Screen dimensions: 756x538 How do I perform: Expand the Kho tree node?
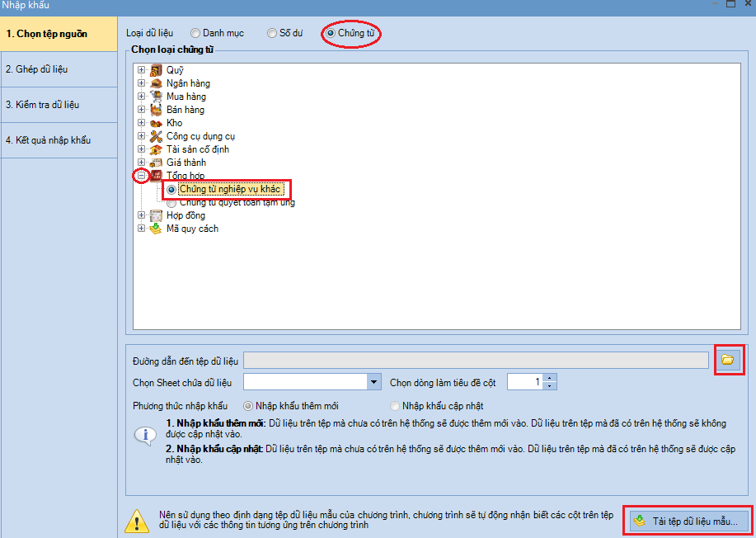[141, 123]
